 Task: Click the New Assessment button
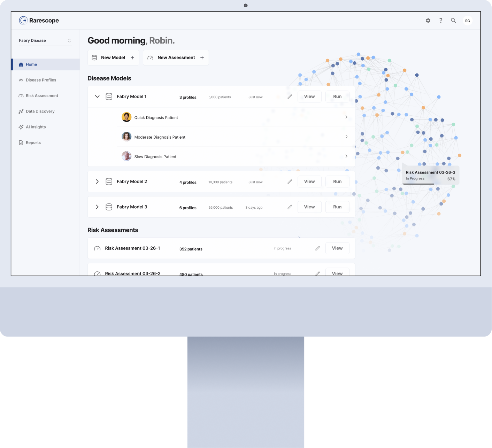pyautogui.click(x=176, y=57)
